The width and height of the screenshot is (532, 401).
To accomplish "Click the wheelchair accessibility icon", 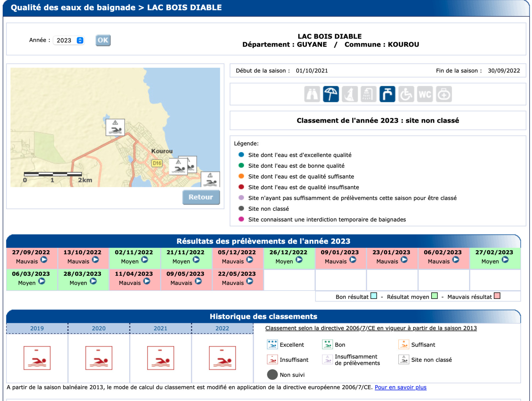I will [x=406, y=94].
